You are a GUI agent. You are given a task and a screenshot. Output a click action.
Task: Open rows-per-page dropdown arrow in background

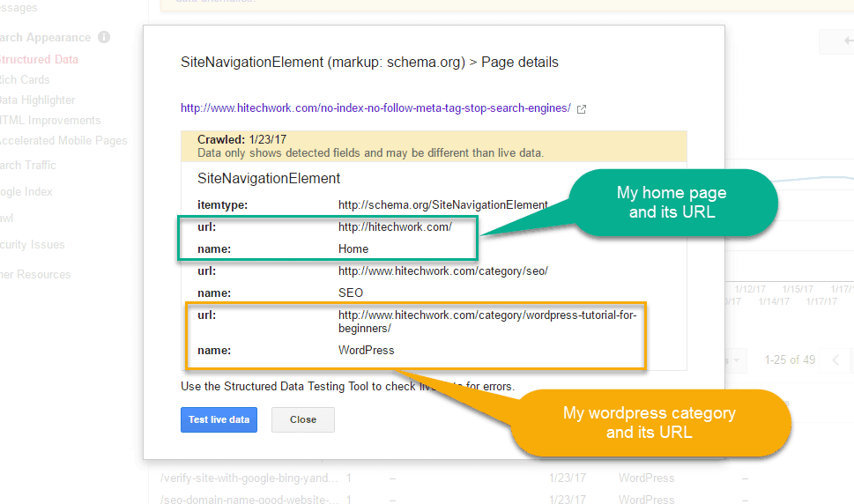coord(737,360)
